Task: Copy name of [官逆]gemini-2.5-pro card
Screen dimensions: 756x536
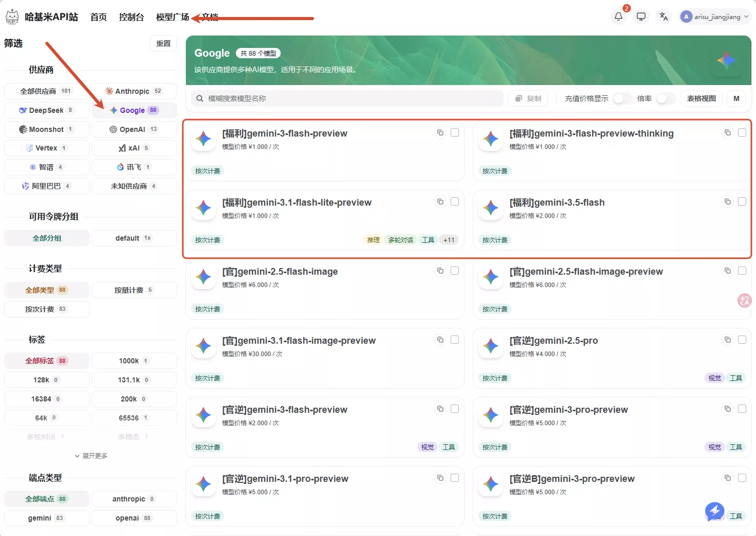Action: point(728,340)
